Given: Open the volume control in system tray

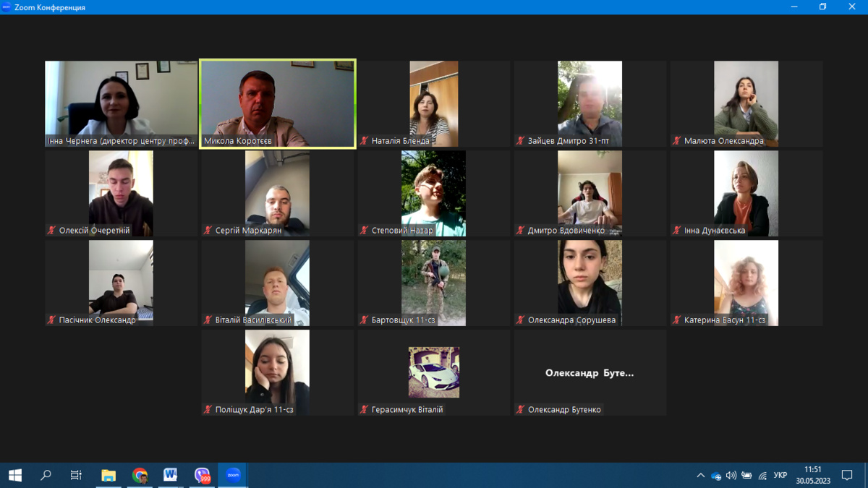Looking at the screenshot, I should coord(731,476).
